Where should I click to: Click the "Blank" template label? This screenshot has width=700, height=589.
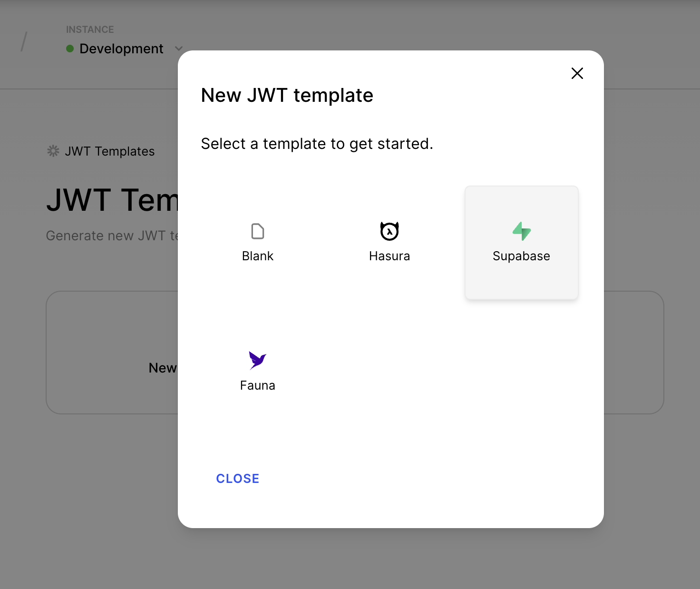coord(258,256)
